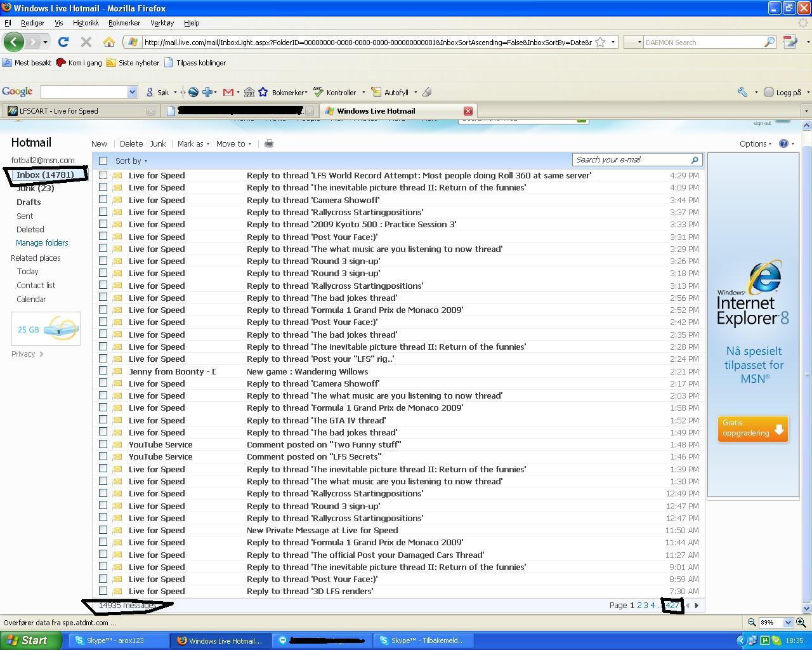The width and height of the screenshot is (812, 650).
Task: Click the stop loading X icon
Action: (x=86, y=42)
